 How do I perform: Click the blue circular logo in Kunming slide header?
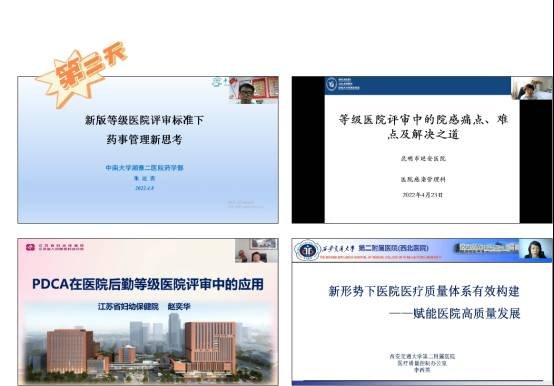331,84
